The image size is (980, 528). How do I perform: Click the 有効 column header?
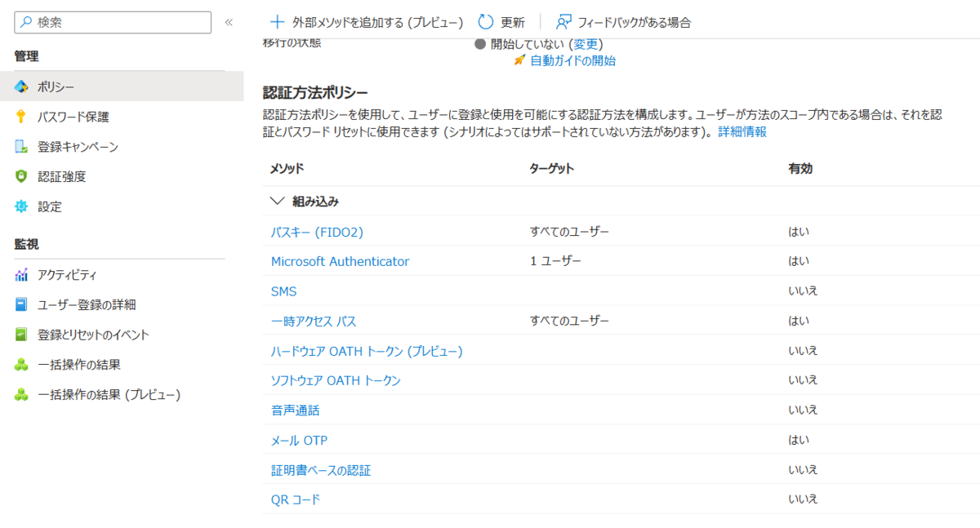(800, 169)
